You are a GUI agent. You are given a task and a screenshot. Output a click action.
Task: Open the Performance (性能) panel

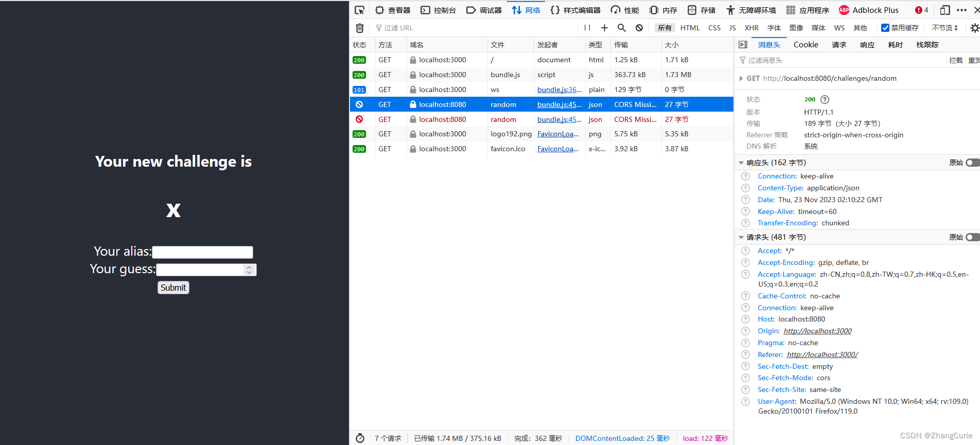coord(625,10)
